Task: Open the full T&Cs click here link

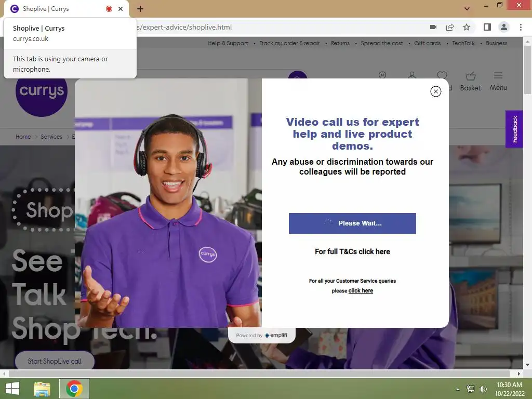Action: [x=352, y=251]
